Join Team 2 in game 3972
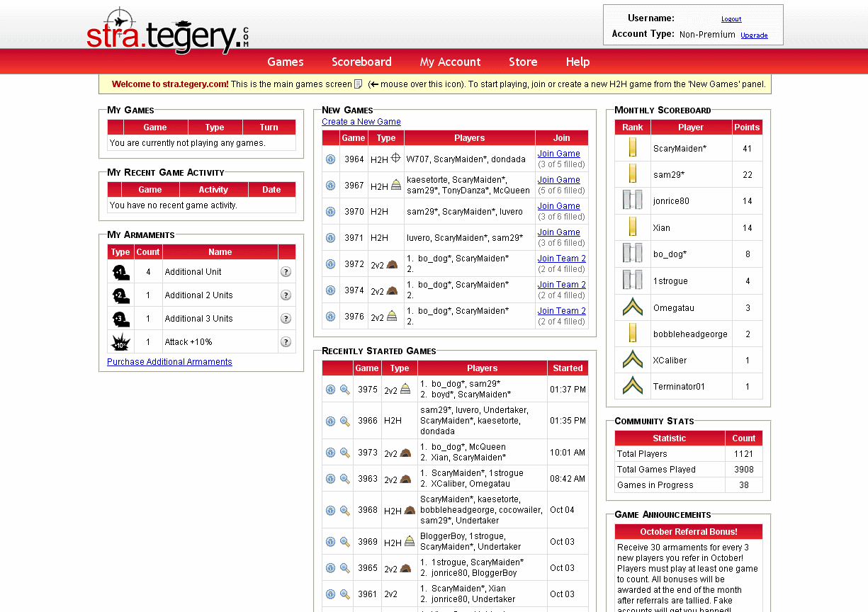The height and width of the screenshot is (612, 868). tap(561, 259)
